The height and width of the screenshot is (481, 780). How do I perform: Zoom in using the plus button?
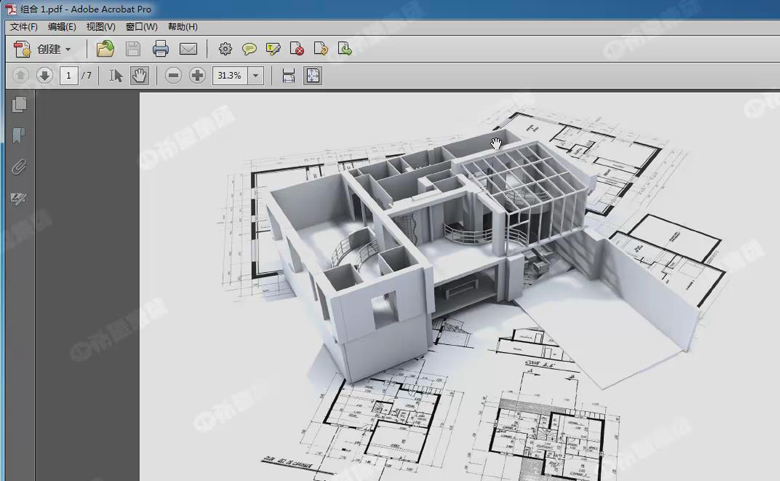pyautogui.click(x=197, y=76)
